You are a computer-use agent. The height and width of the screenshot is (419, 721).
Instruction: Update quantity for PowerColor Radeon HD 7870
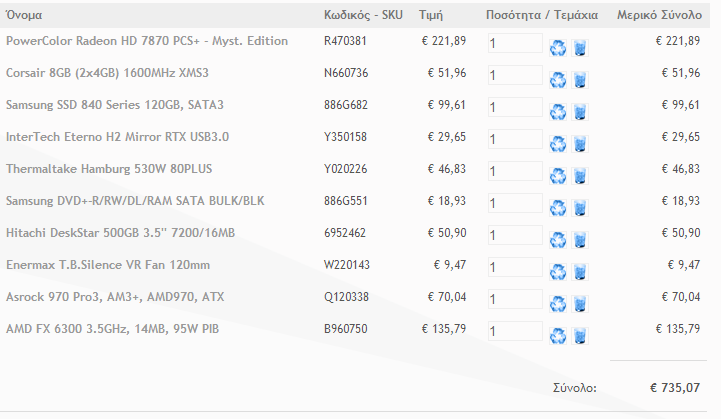pos(558,48)
